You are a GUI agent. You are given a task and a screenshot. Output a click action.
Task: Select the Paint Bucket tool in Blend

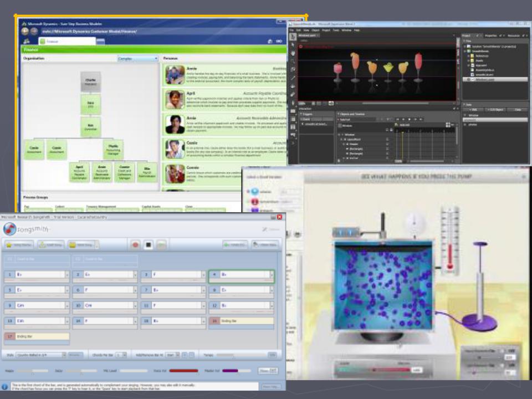293,86
